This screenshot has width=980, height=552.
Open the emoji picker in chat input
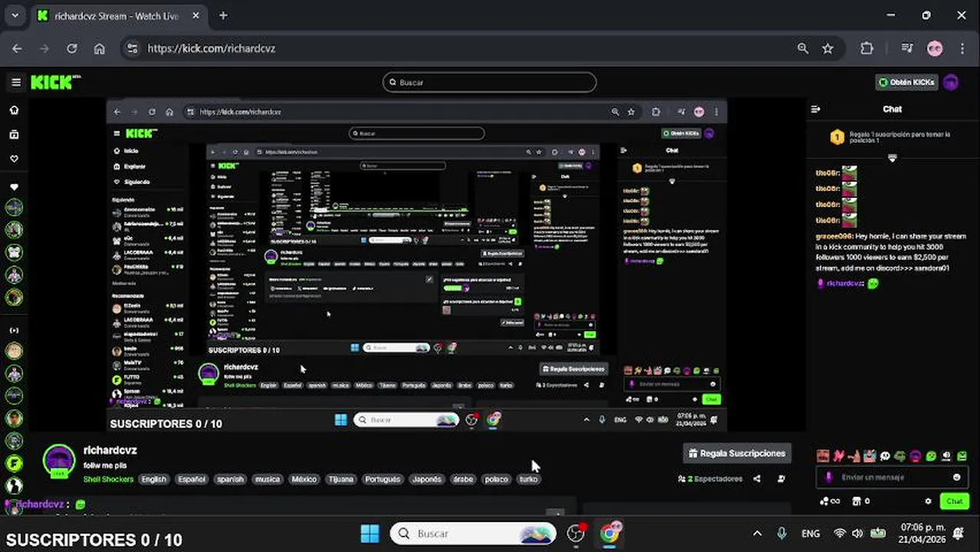(956, 477)
